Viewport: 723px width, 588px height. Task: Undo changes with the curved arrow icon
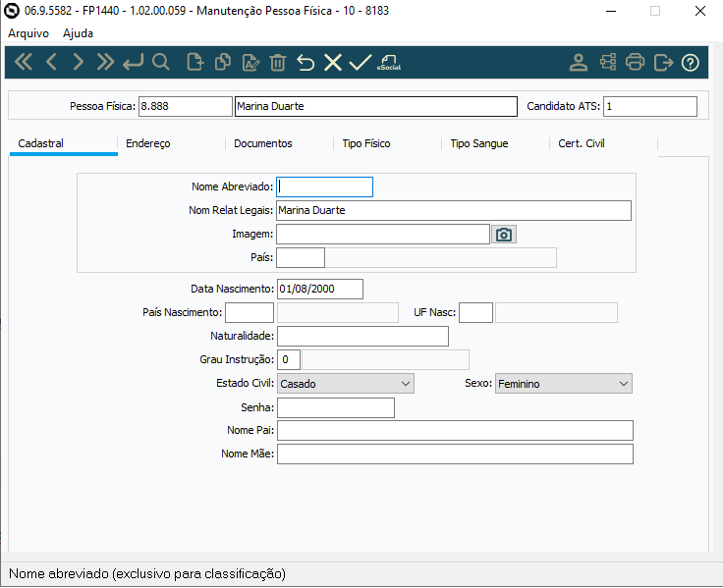pos(306,62)
